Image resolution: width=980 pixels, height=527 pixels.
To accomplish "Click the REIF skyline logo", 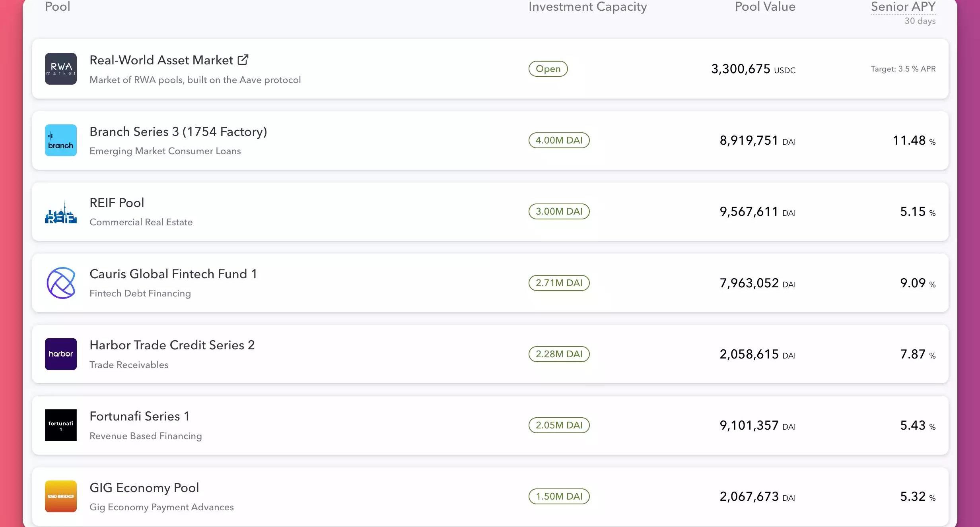I will pyautogui.click(x=60, y=212).
